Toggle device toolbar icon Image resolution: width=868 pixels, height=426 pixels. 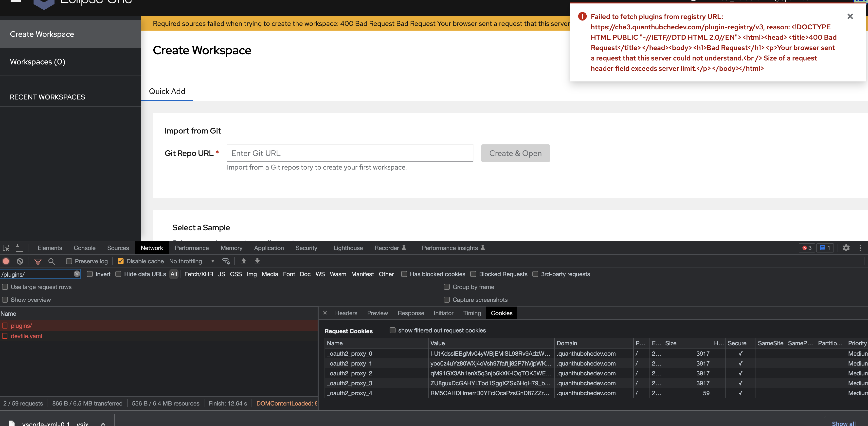click(x=19, y=248)
